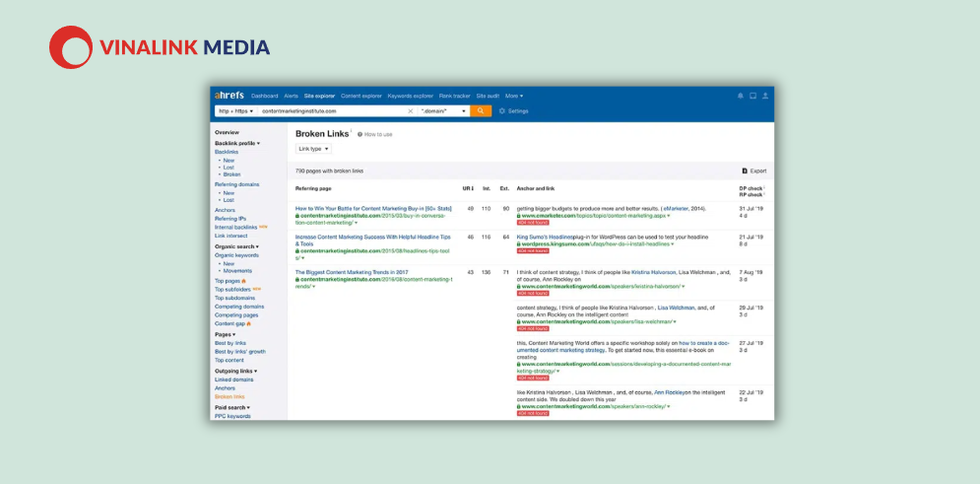Switch to Keywords explorer tab

(410, 96)
